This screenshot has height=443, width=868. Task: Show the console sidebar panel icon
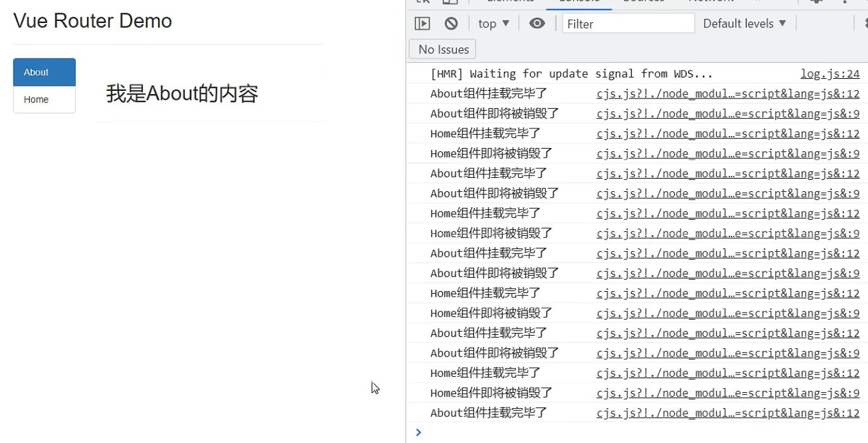pos(422,24)
